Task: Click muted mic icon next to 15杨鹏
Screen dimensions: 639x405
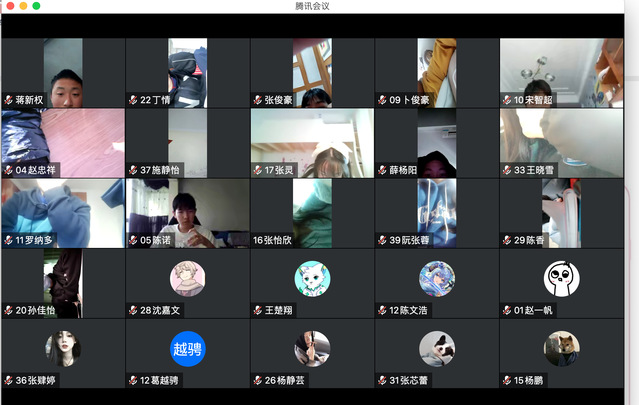Action: pos(507,380)
